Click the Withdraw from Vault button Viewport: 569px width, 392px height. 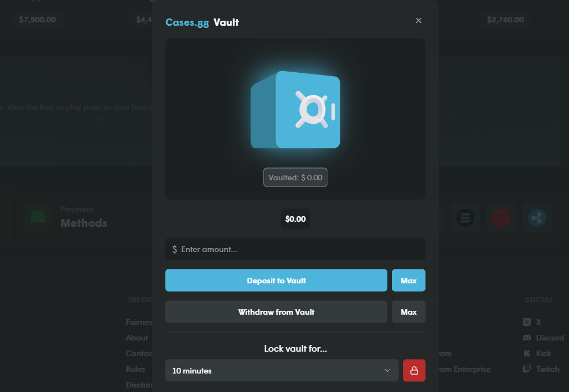pyautogui.click(x=276, y=312)
